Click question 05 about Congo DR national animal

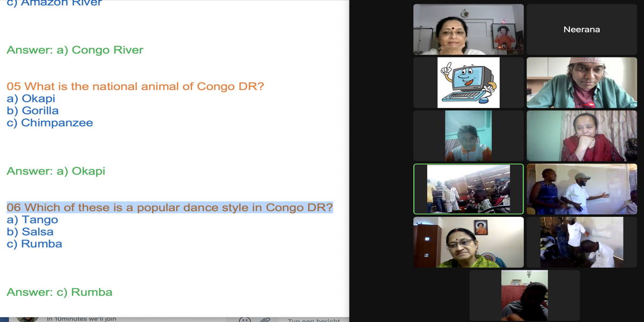click(x=135, y=86)
